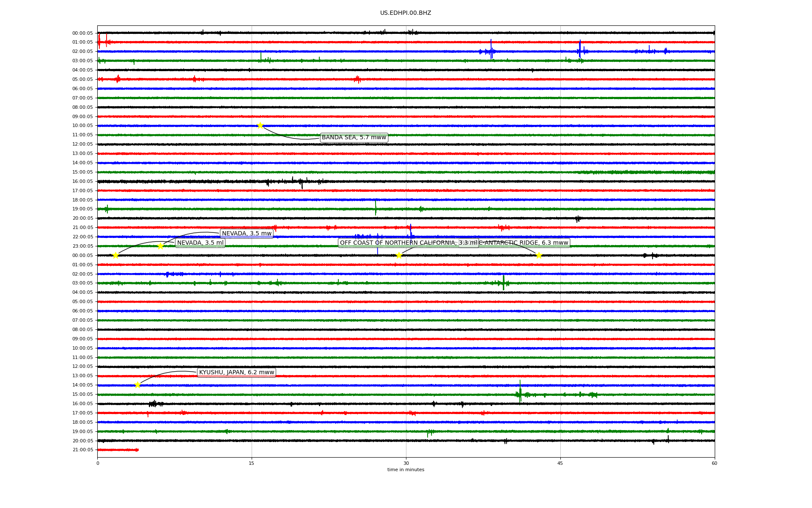Click the first Nevada star on 00:00:05 trace
The height and width of the screenshot is (508, 812).
pos(115,255)
